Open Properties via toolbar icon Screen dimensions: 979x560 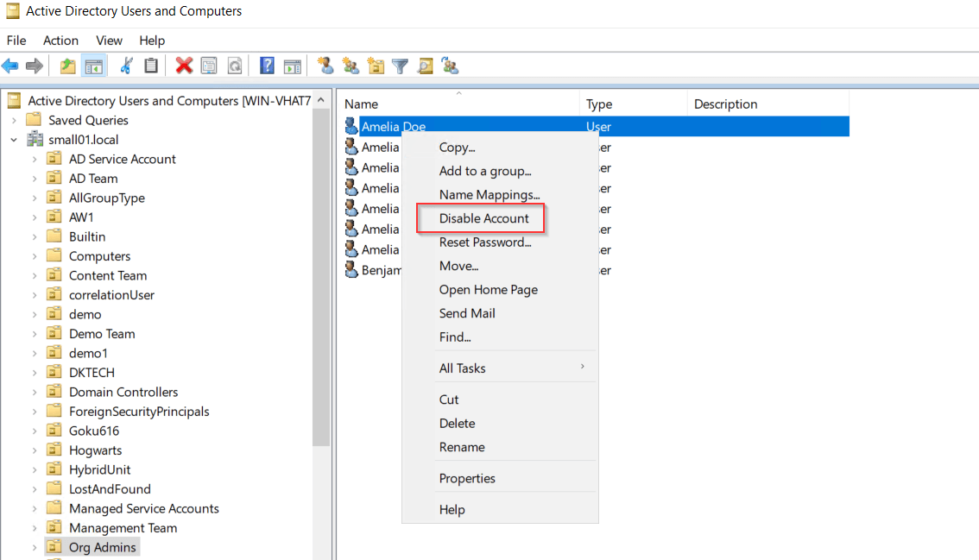click(x=209, y=66)
